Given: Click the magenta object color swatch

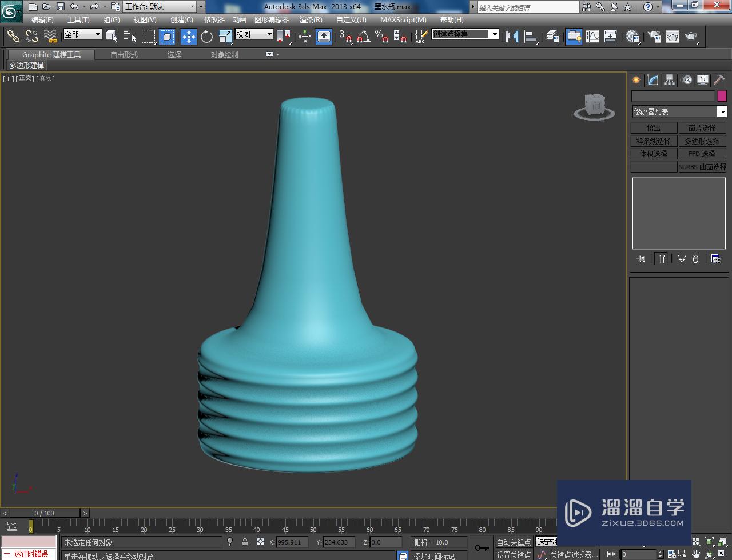Looking at the screenshot, I should tap(722, 96).
